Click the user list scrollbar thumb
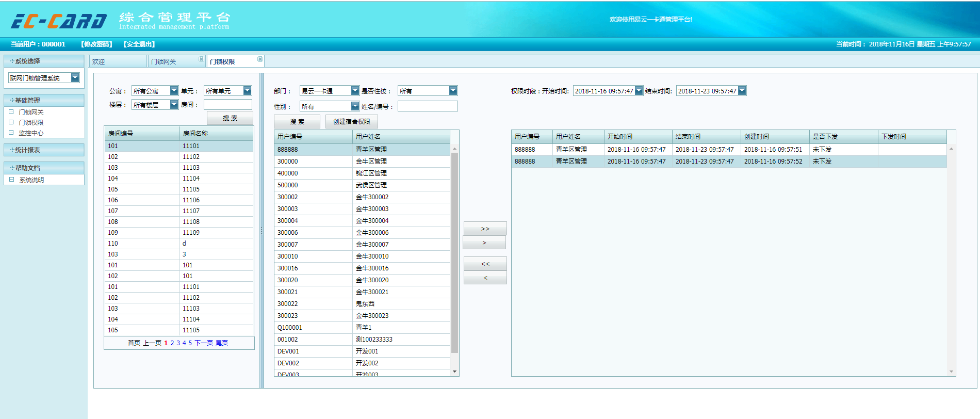The width and height of the screenshot is (980, 419). click(x=454, y=253)
